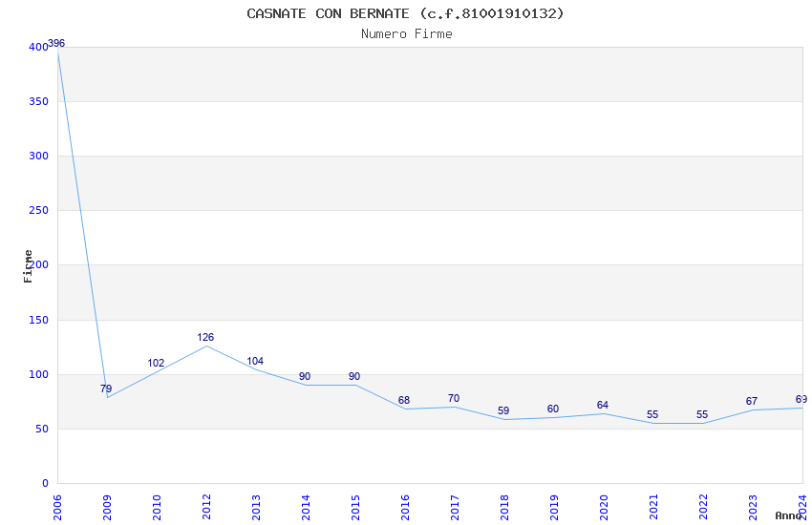This screenshot has width=812, height=525.
Task: Click the x-axis year 2017
Action: [455, 508]
